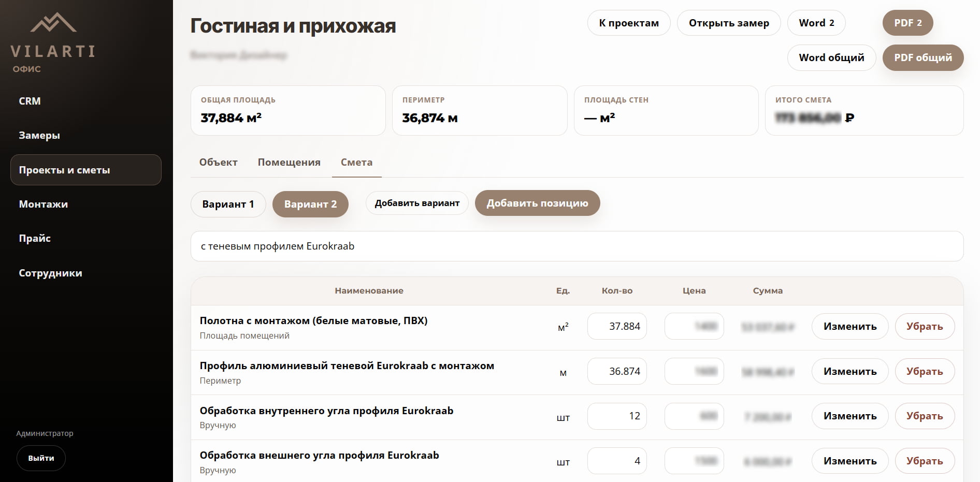Select Проекты и сметы menu item

[86, 170]
